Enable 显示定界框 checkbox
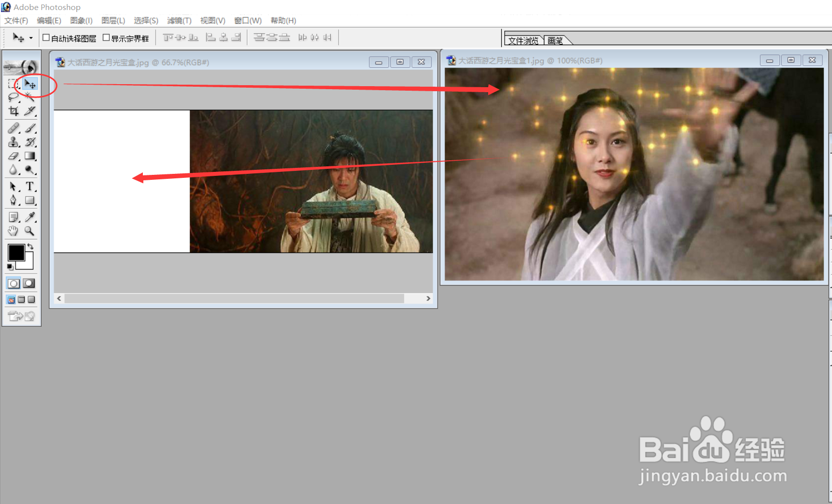The height and width of the screenshot is (504, 832). (106, 38)
